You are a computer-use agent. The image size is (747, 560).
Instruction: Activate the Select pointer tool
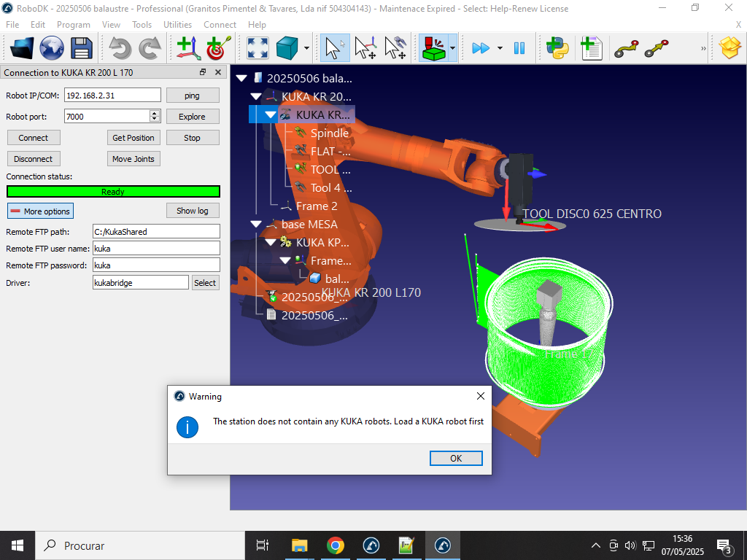pyautogui.click(x=334, y=49)
